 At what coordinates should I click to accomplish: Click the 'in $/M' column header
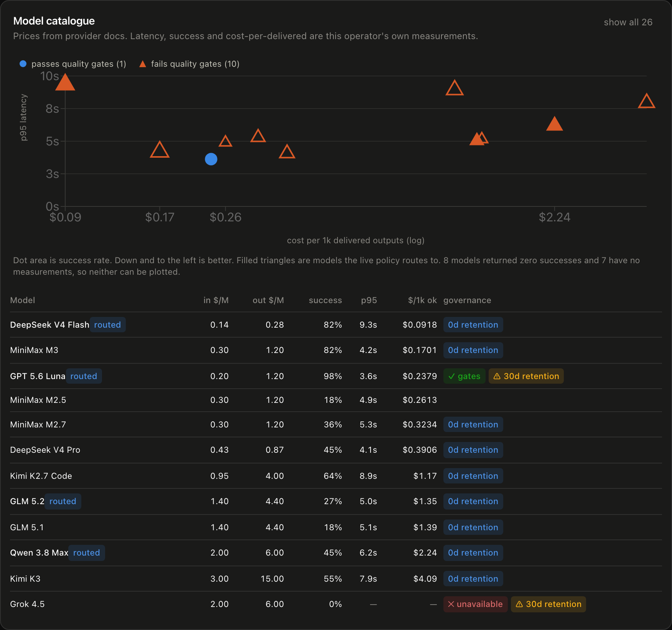[216, 300]
